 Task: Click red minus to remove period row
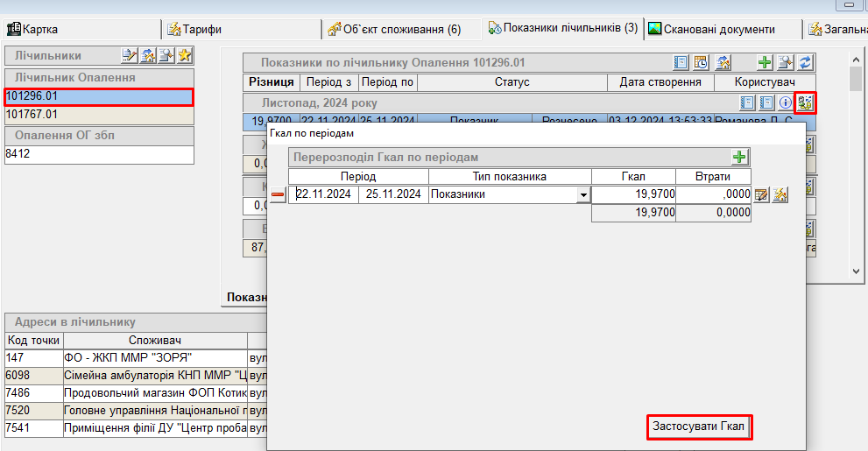pyautogui.click(x=278, y=195)
